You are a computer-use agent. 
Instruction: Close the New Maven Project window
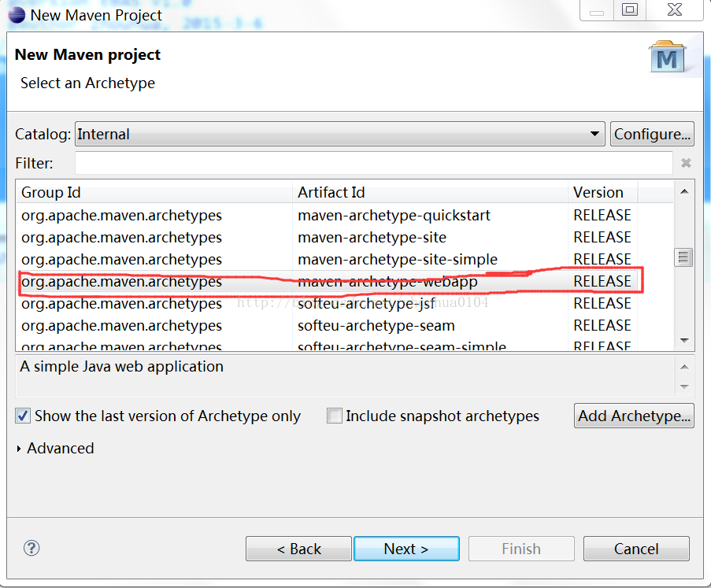pos(675,10)
